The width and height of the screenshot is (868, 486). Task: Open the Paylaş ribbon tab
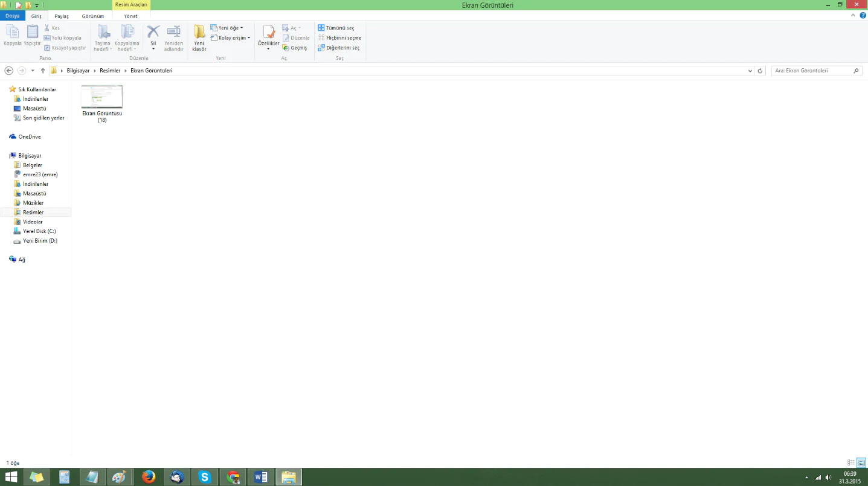[62, 16]
